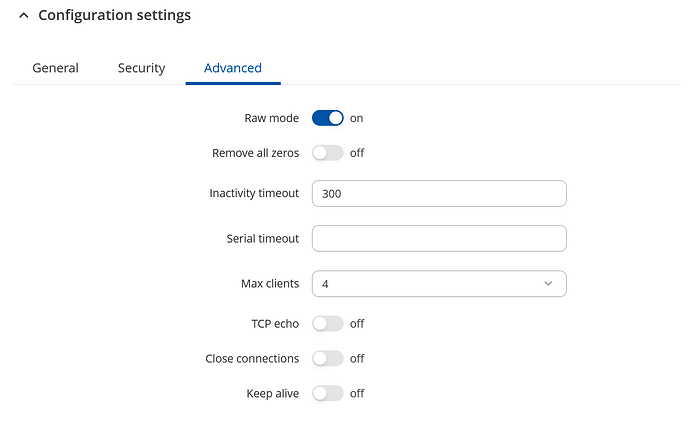Click the Raw mode label
This screenshot has width=690, height=436.
click(x=271, y=118)
